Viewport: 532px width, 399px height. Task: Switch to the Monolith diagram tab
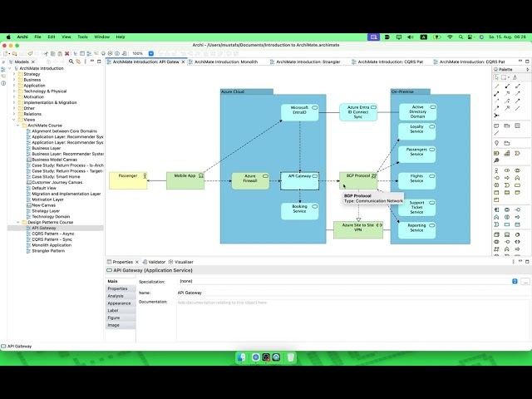tap(226, 62)
